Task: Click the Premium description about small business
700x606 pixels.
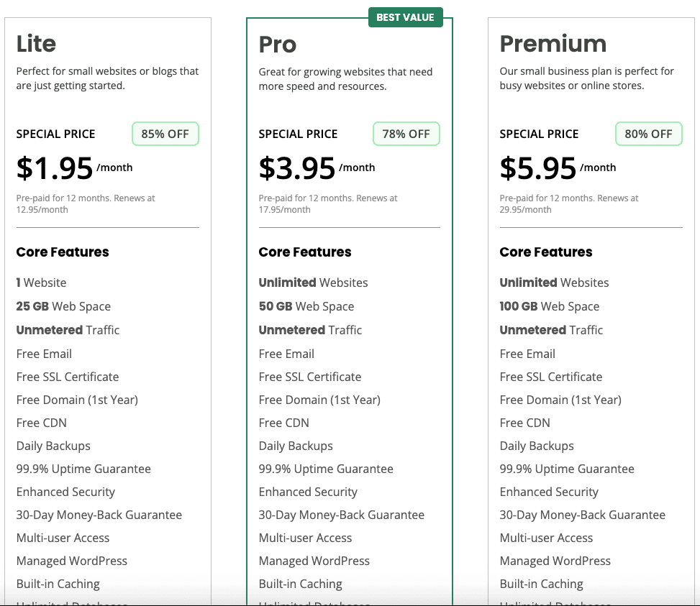Action: (587, 78)
